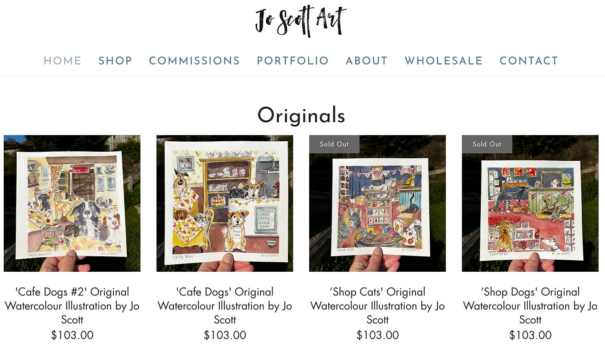Click the Jo Scott Art logo

(x=301, y=21)
